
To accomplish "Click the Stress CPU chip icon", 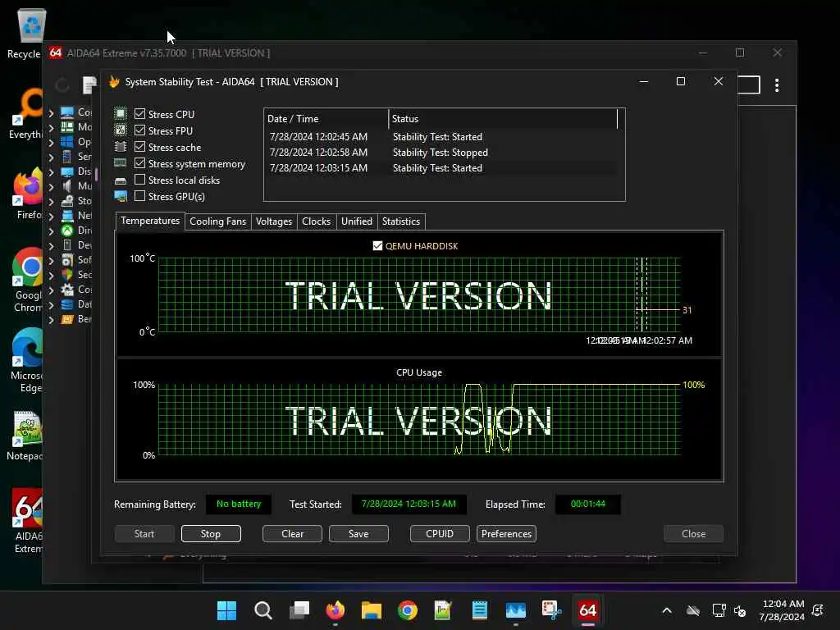I will (x=121, y=113).
